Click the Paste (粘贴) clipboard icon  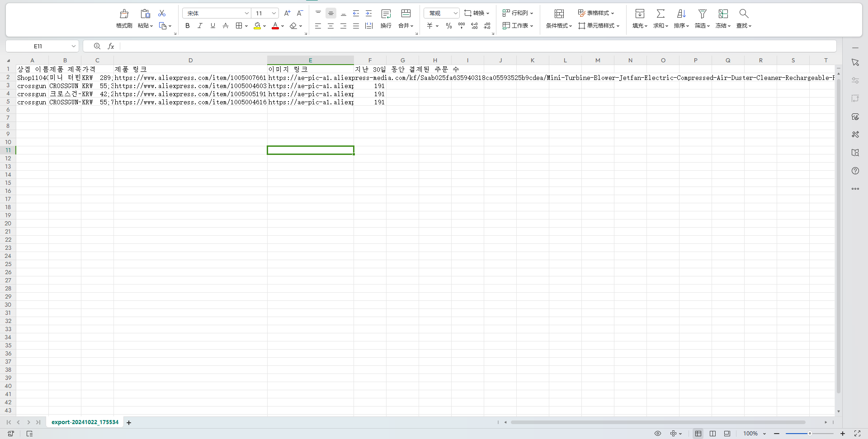tap(145, 14)
